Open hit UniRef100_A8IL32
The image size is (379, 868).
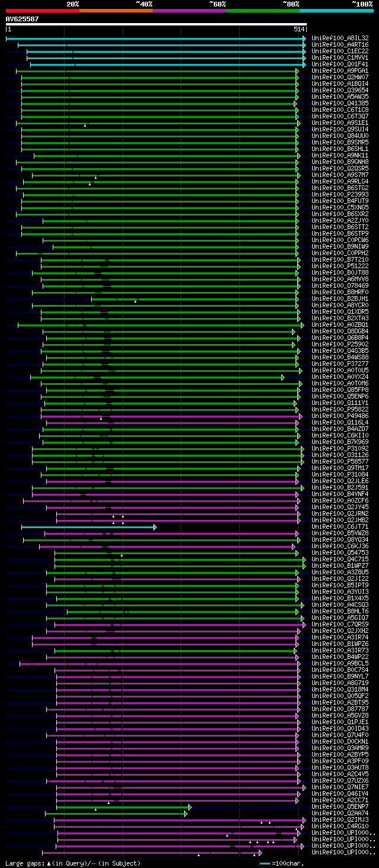(340, 38)
